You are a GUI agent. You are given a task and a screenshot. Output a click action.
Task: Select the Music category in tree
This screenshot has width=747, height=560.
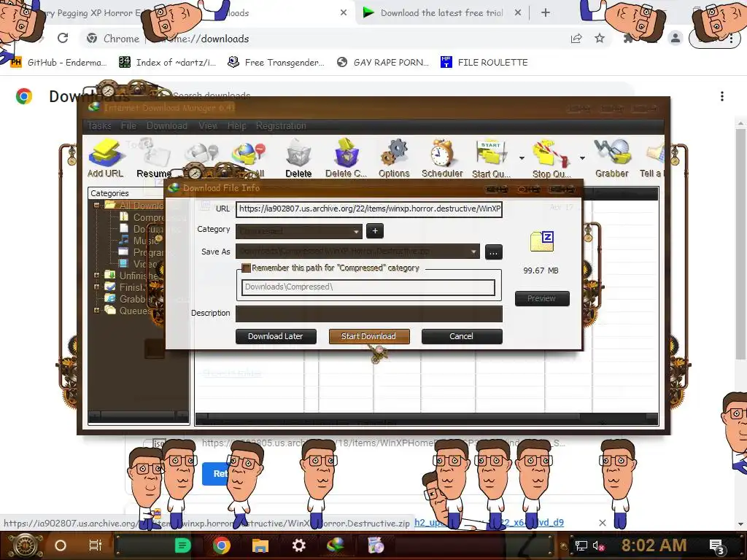(141, 241)
